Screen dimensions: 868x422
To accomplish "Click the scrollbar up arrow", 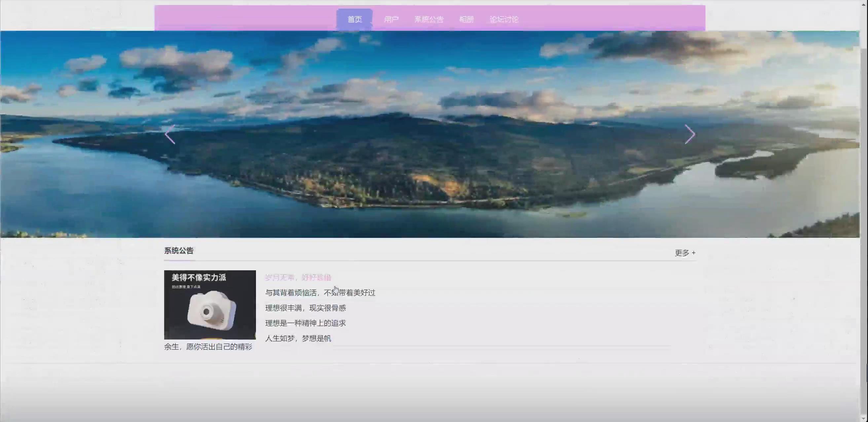I will (864, 4).
